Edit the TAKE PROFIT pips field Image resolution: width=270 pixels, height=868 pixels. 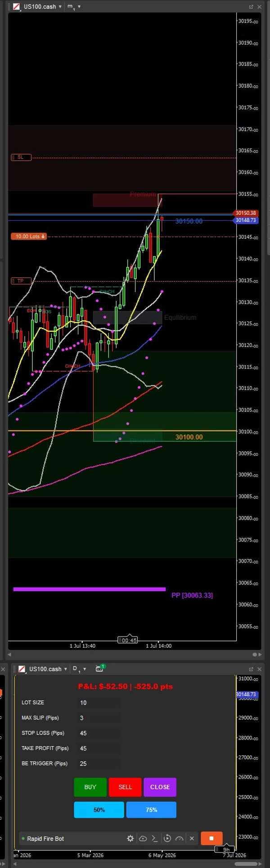[x=99, y=748]
